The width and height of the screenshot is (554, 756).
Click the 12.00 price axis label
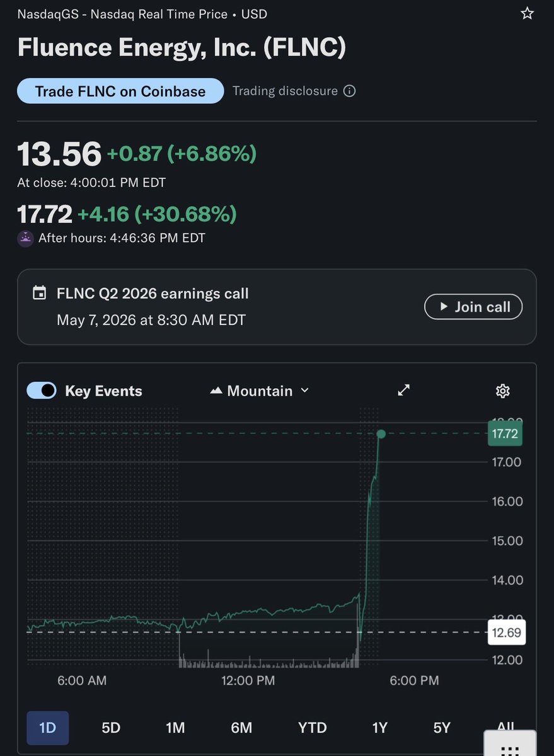coord(507,660)
